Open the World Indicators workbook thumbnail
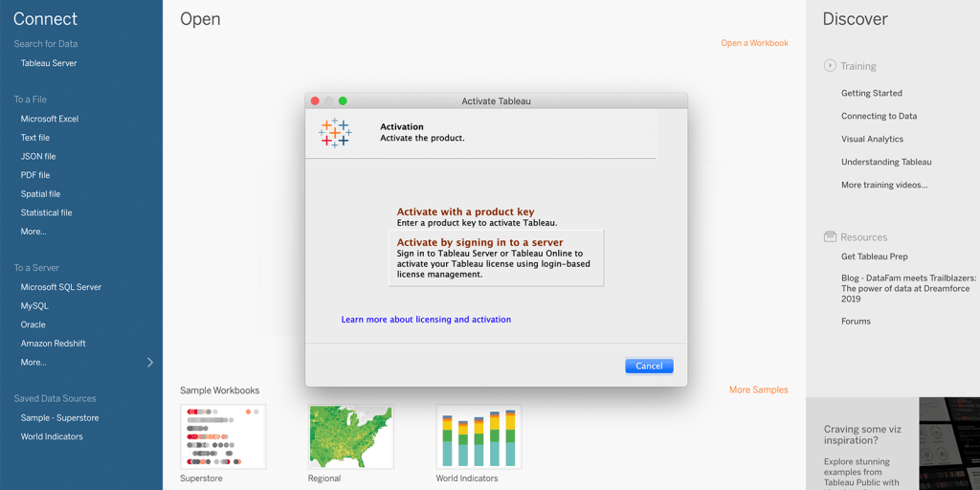The height and width of the screenshot is (490, 980). pyautogui.click(x=479, y=436)
